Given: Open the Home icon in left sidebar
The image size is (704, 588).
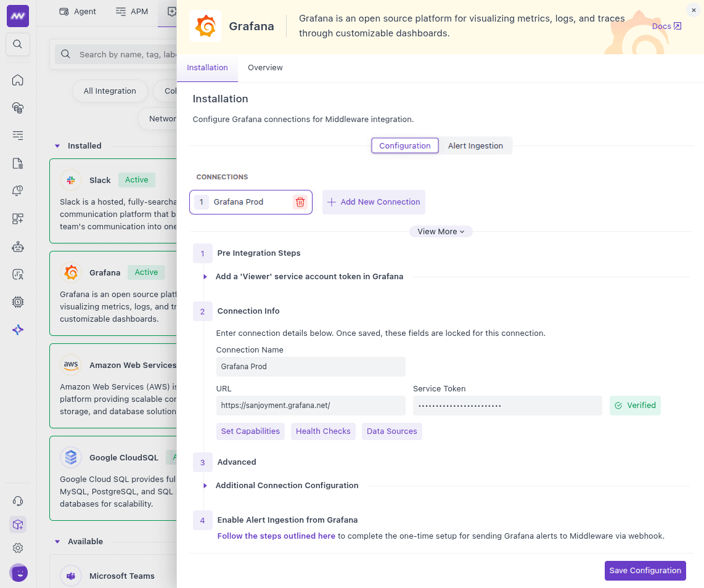Looking at the screenshot, I should [18, 80].
